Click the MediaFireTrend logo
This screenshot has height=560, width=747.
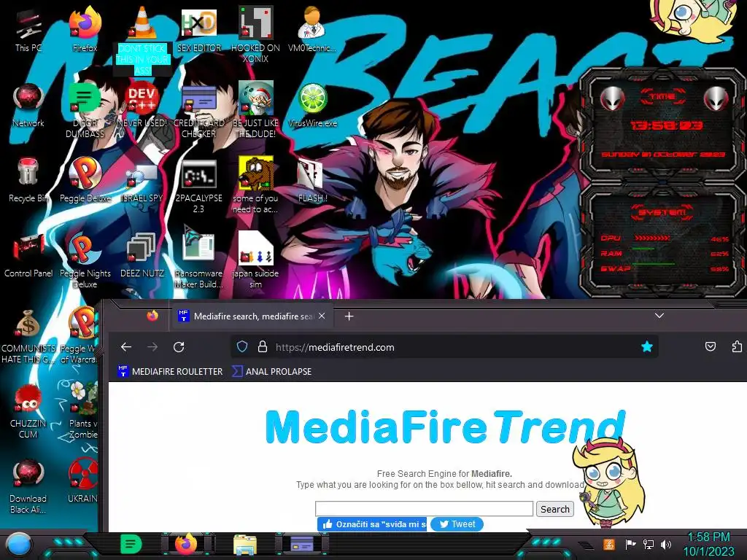click(x=446, y=426)
